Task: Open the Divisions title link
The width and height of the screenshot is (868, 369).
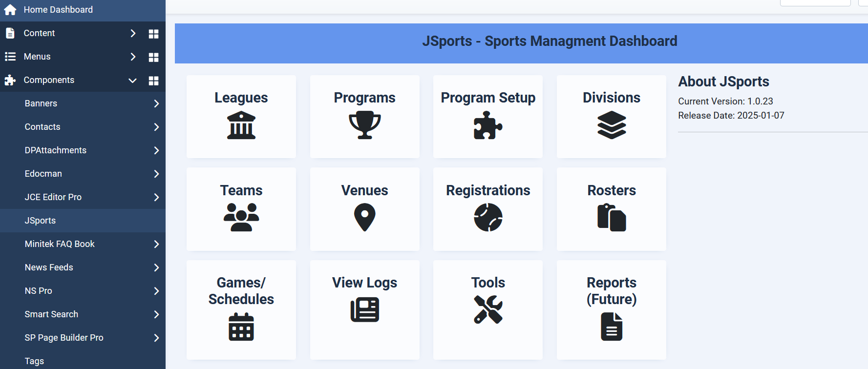Action: (612, 98)
